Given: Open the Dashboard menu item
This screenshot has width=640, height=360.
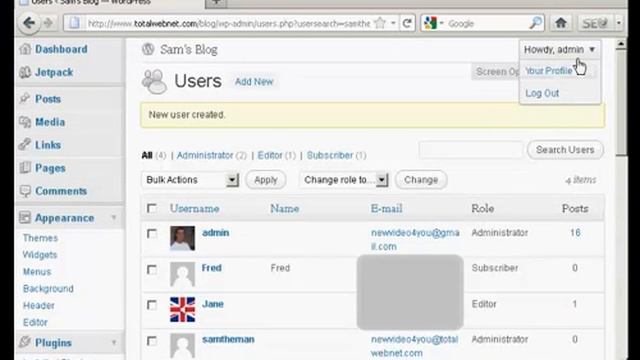Looking at the screenshot, I should [61, 49].
